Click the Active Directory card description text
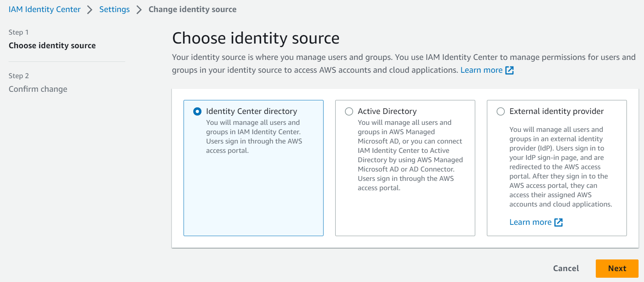The image size is (644, 282). click(410, 155)
